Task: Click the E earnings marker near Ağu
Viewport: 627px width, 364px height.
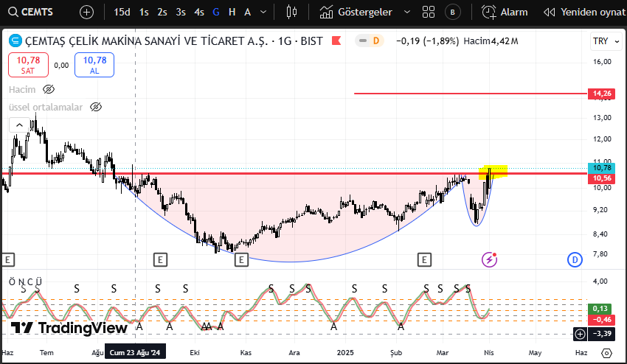Action: [160, 260]
